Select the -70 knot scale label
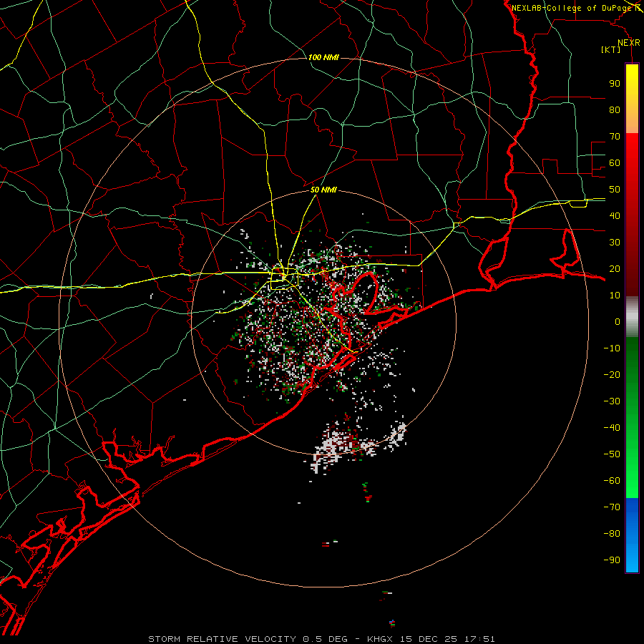 [612, 507]
